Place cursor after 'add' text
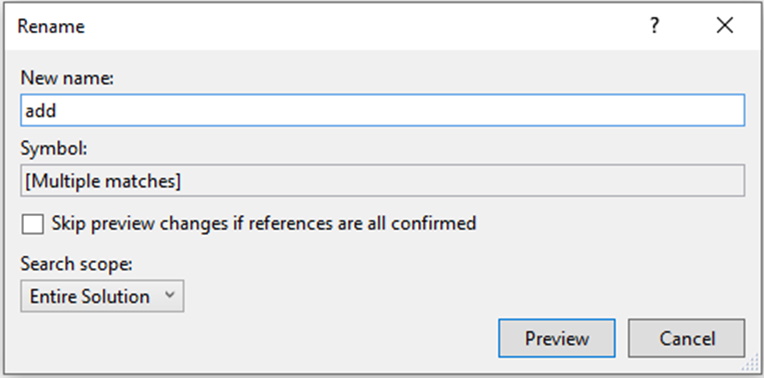Viewport: 764px width, 378px height. pos(57,111)
